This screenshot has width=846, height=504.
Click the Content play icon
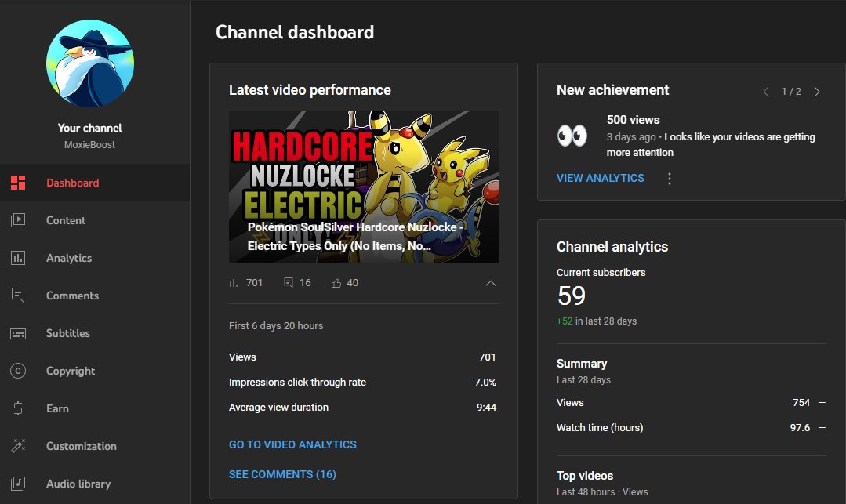click(x=18, y=220)
